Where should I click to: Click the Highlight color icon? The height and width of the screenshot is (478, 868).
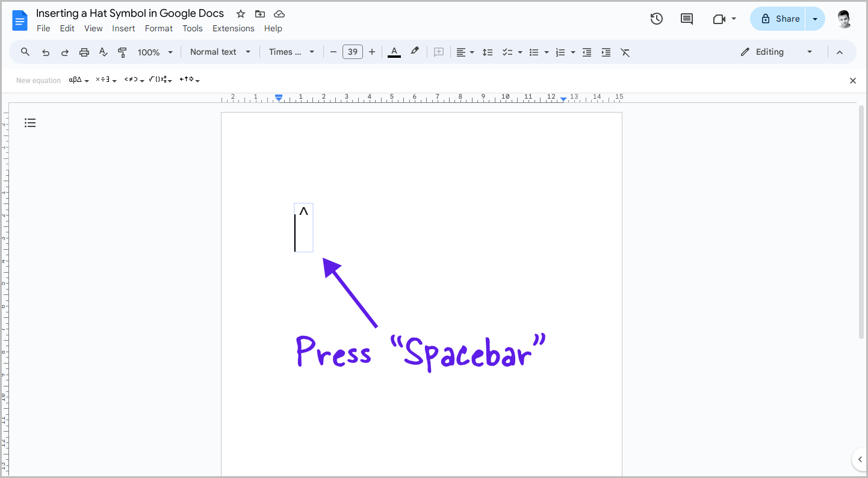[x=415, y=52]
